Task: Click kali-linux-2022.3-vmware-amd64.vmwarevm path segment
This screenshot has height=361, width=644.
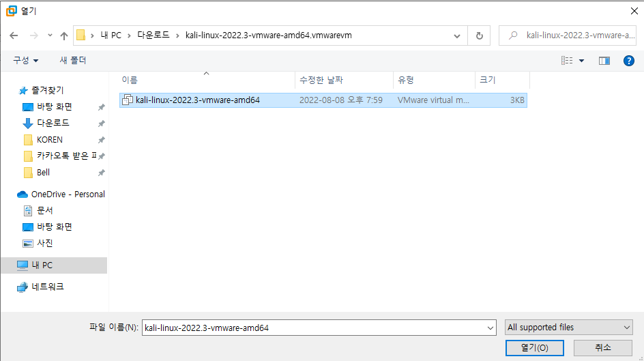Action: pos(269,35)
